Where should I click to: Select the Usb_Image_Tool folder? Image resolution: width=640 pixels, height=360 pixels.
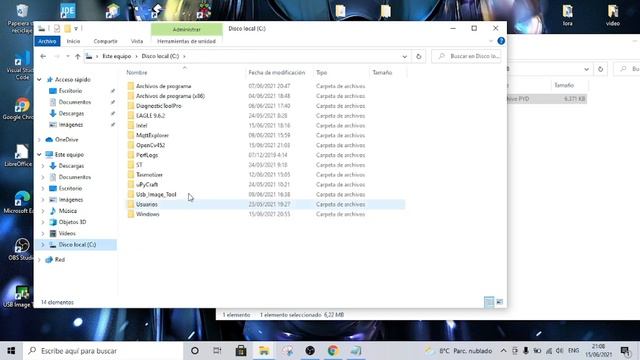(156, 194)
